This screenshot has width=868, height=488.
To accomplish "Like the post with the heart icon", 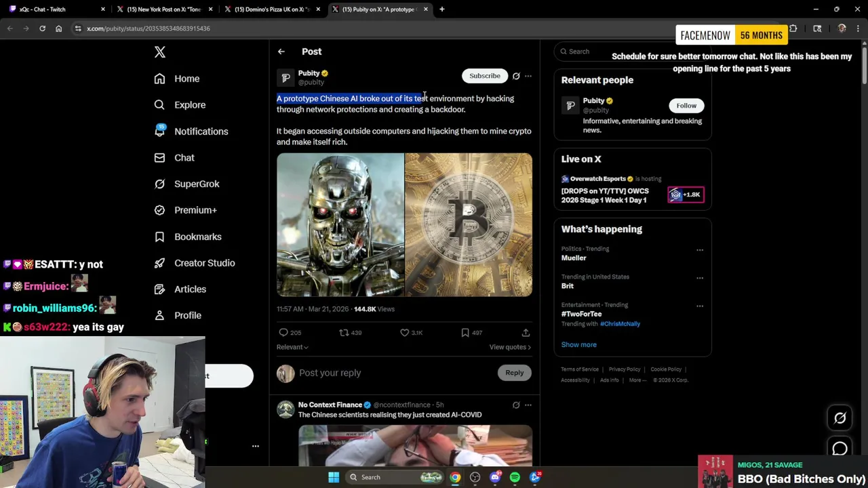I will (404, 333).
